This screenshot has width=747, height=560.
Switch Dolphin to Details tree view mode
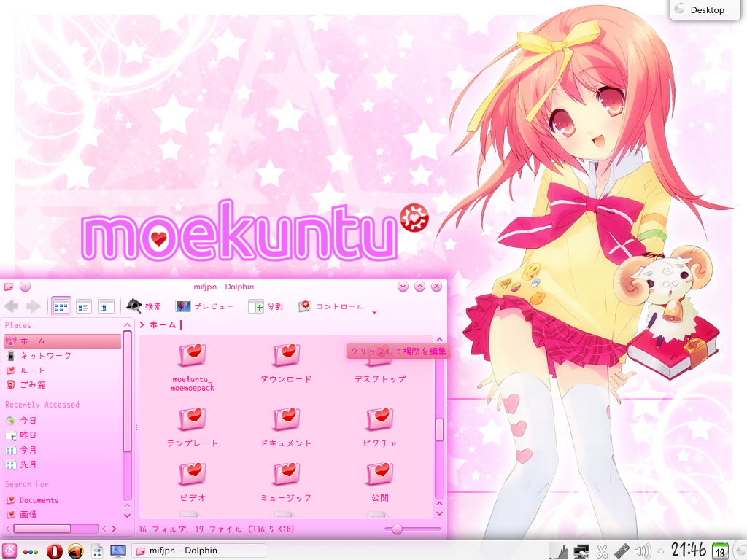tap(107, 306)
